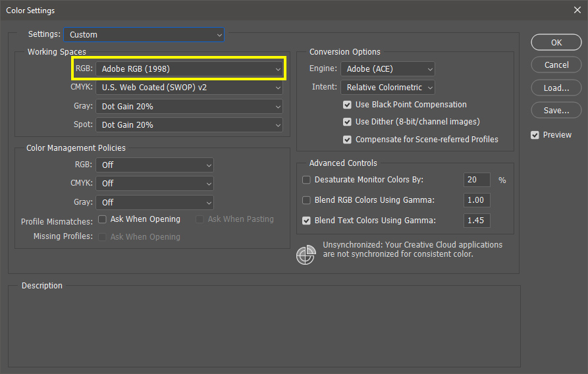Check Profile Mismatches Ask When Opening
This screenshot has width=588, height=374.
(x=103, y=219)
